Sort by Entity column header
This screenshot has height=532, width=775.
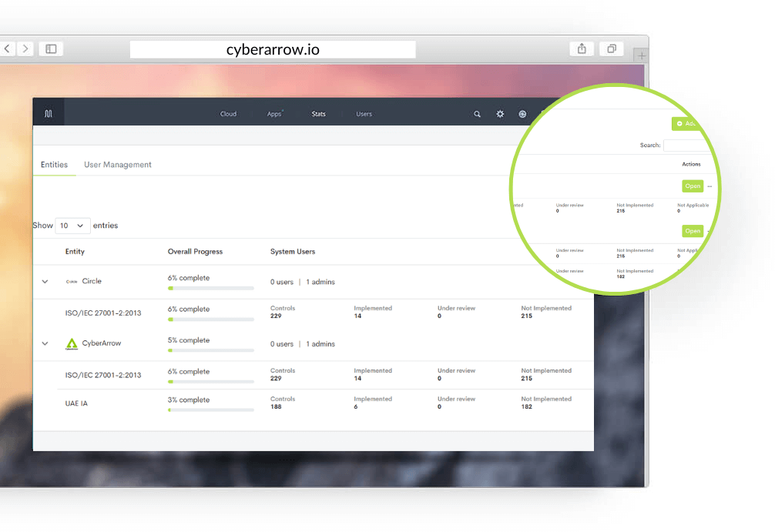click(x=75, y=252)
